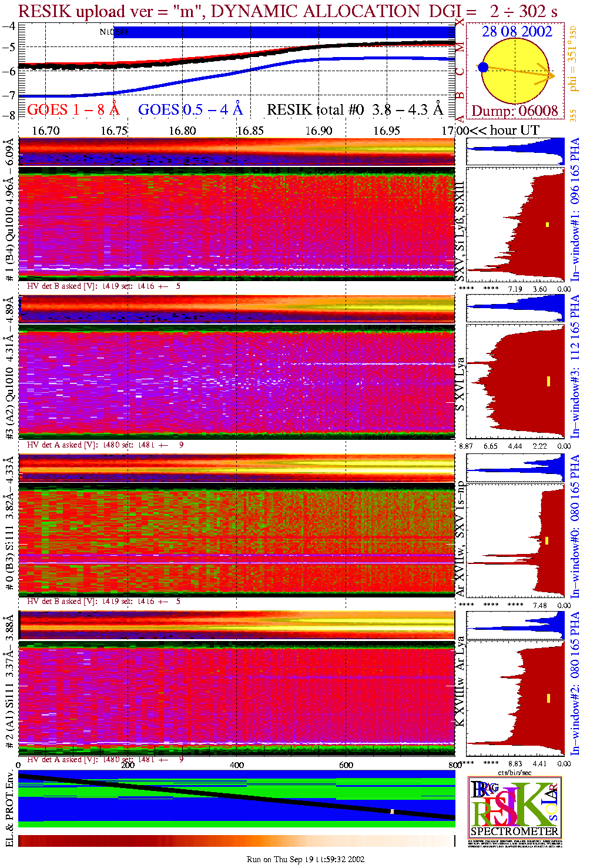
Task: Click yellow marker in In-window#2 PHA histogram
Action: point(548,698)
